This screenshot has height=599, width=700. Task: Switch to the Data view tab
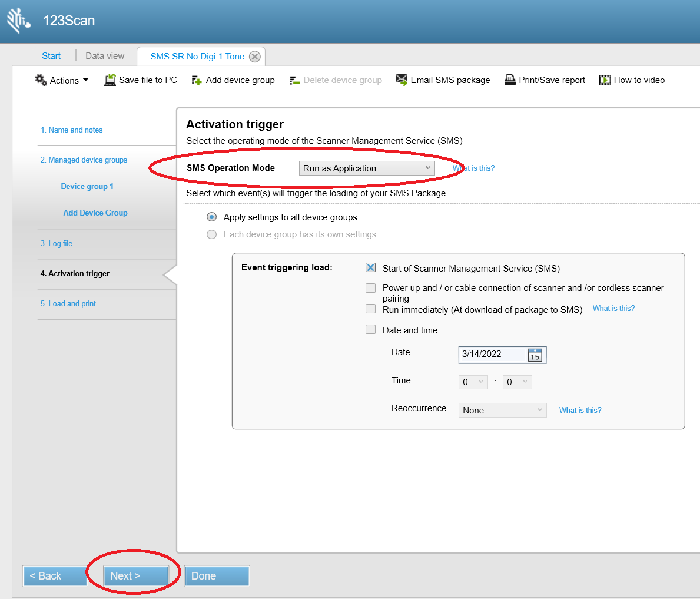pyautogui.click(x=105, y=55)
